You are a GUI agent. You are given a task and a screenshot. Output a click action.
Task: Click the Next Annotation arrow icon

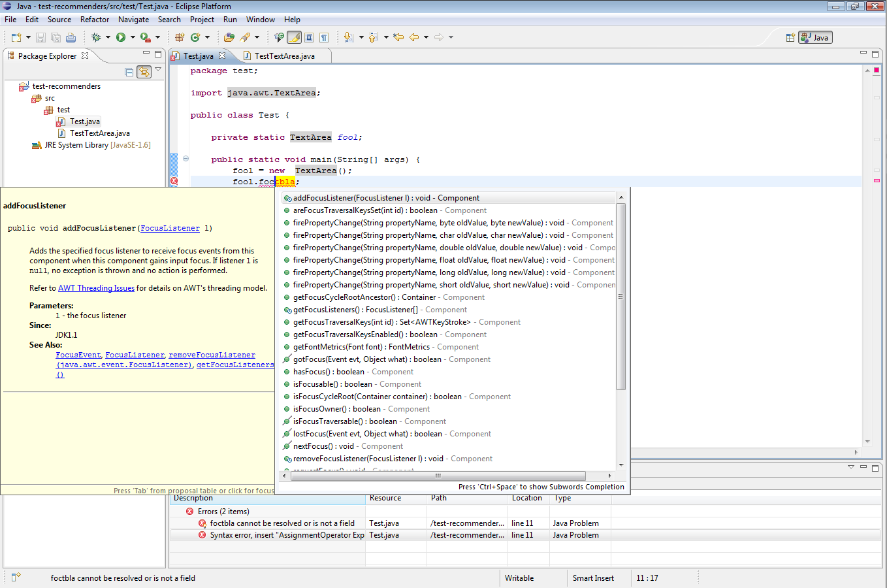pos(349,37)
